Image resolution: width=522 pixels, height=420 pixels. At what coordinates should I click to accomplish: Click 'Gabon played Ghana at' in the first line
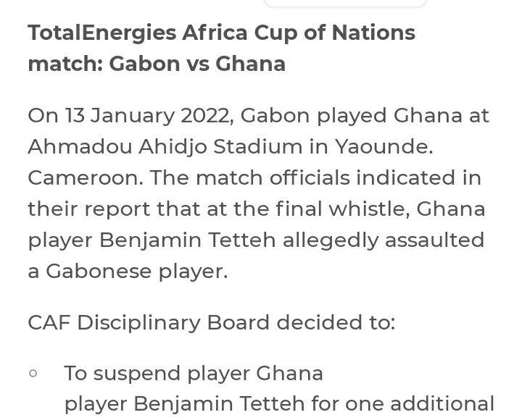[x=365, y=117]
